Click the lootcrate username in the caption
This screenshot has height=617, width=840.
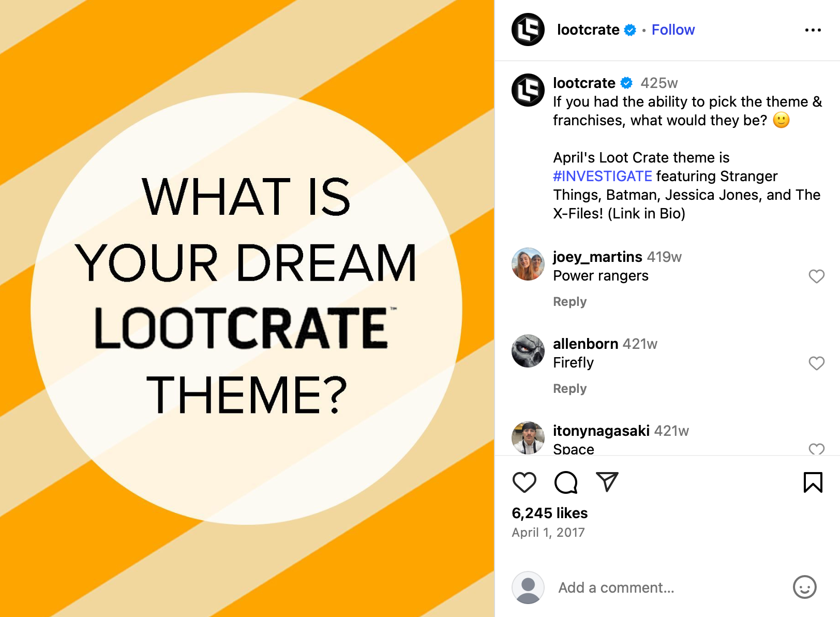pyautogui.click(x=583, y=83)
